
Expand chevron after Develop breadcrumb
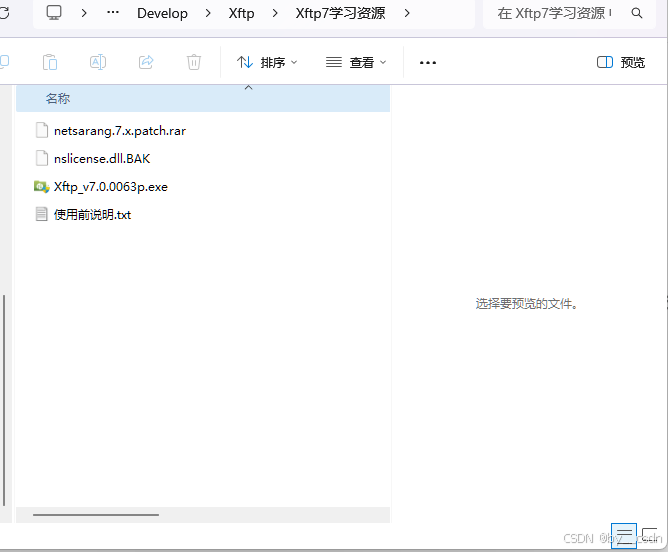tap(208, 13)
